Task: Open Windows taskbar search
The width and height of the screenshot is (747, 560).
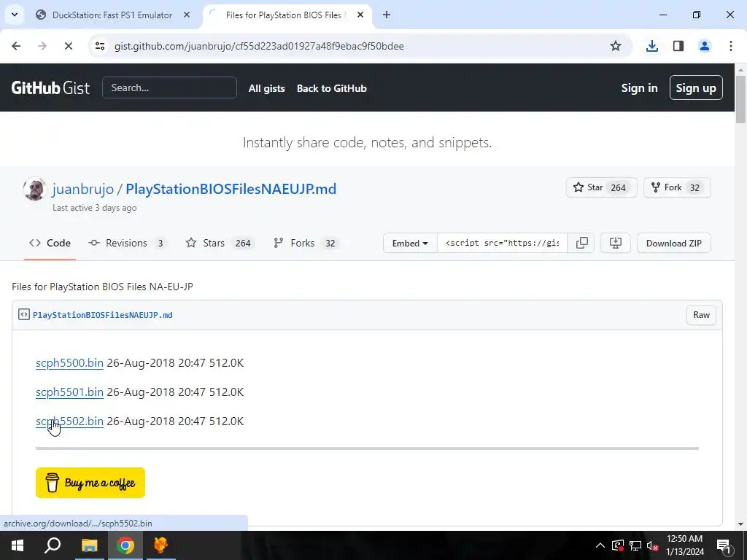Action: tap(53, 545)
